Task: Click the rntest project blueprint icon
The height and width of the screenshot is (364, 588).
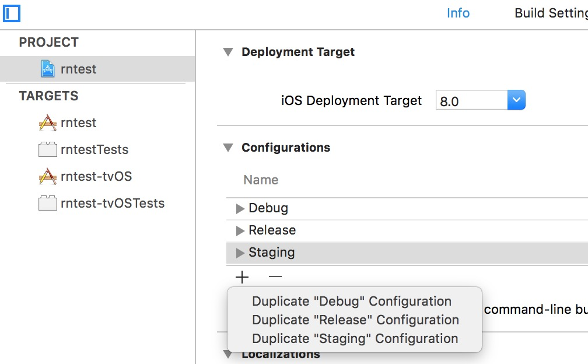Action: tap(48, 69)
